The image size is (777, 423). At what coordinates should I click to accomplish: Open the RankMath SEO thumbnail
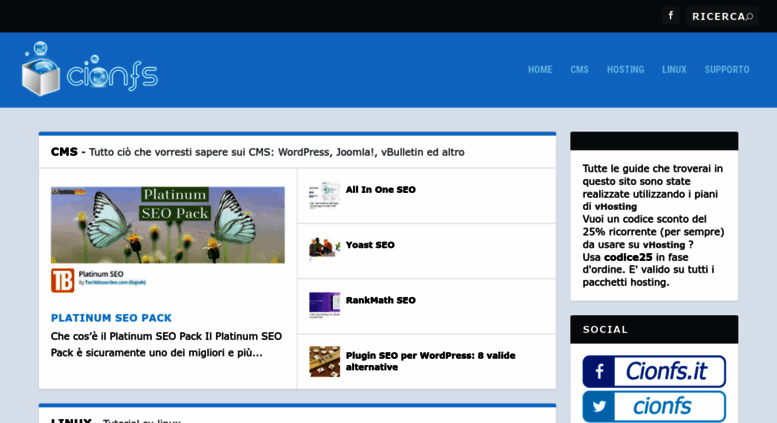click(x=325, y=305)
